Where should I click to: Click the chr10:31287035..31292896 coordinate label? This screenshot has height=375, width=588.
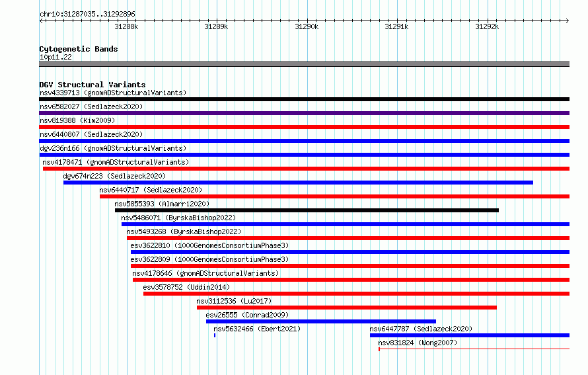tap(87, 14)
